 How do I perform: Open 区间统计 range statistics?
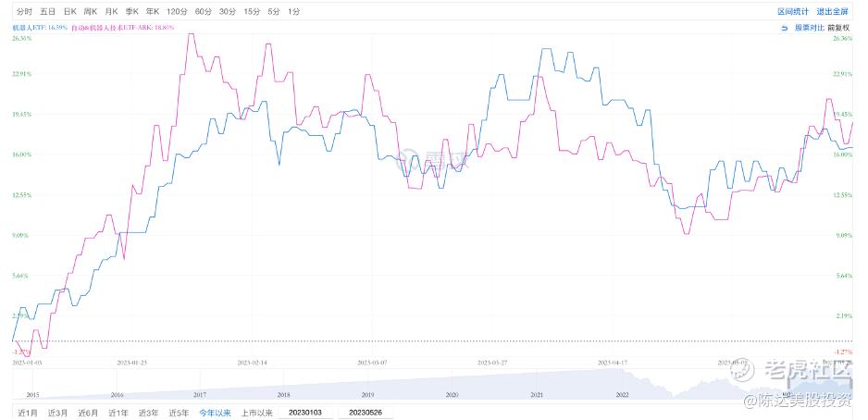point(793,11)
